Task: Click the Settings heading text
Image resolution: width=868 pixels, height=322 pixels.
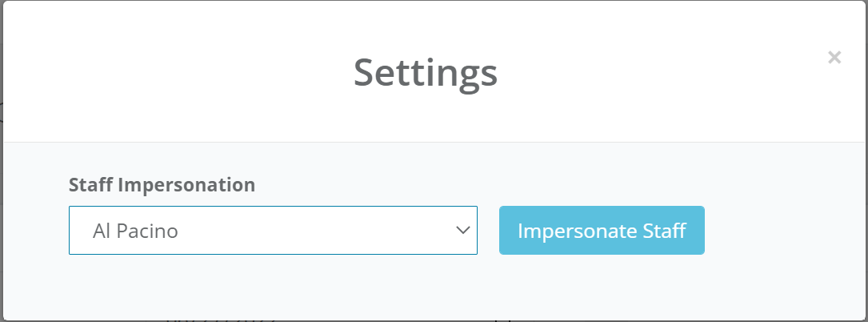Action: 426,72
